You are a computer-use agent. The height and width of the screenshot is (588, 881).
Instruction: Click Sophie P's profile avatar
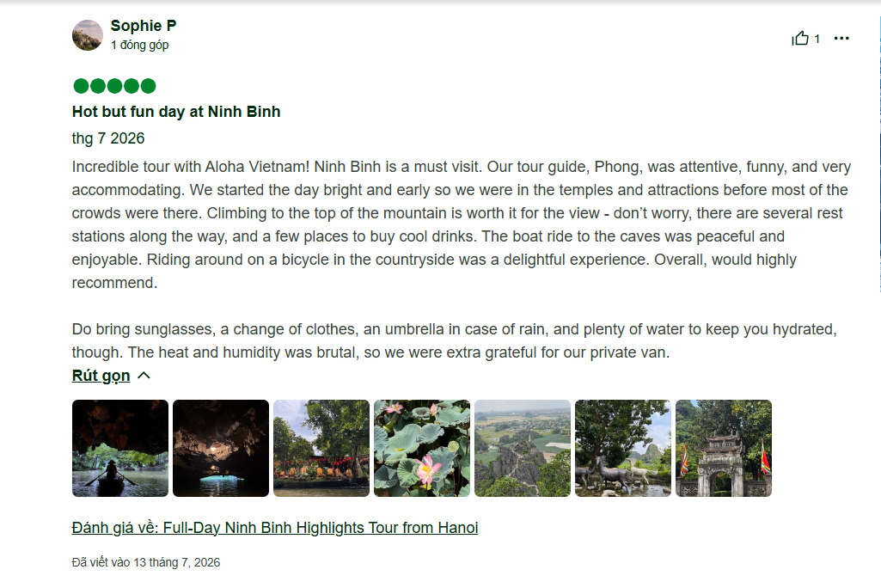coord(88,35)
